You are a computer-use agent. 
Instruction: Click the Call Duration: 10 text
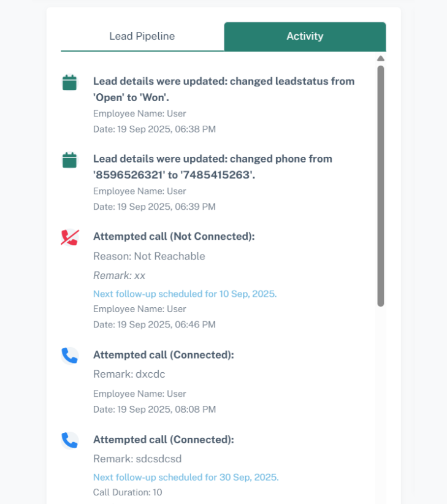(128, 492)
